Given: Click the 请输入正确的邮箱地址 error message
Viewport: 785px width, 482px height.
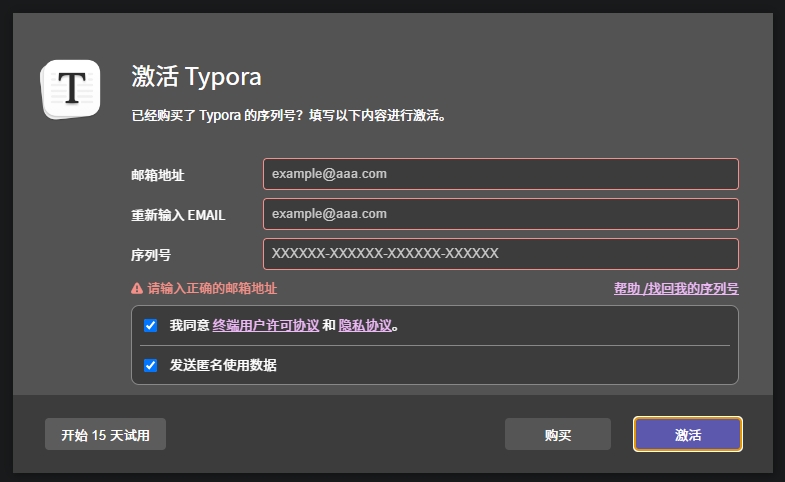Looking at the screenshot, I should pos(212,288).
